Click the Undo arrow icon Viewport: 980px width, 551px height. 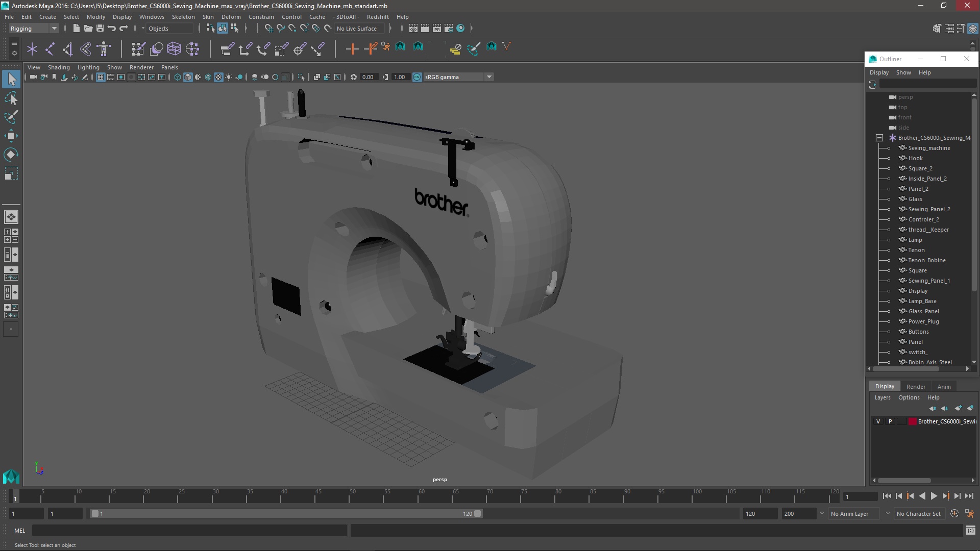coord(111,29)
